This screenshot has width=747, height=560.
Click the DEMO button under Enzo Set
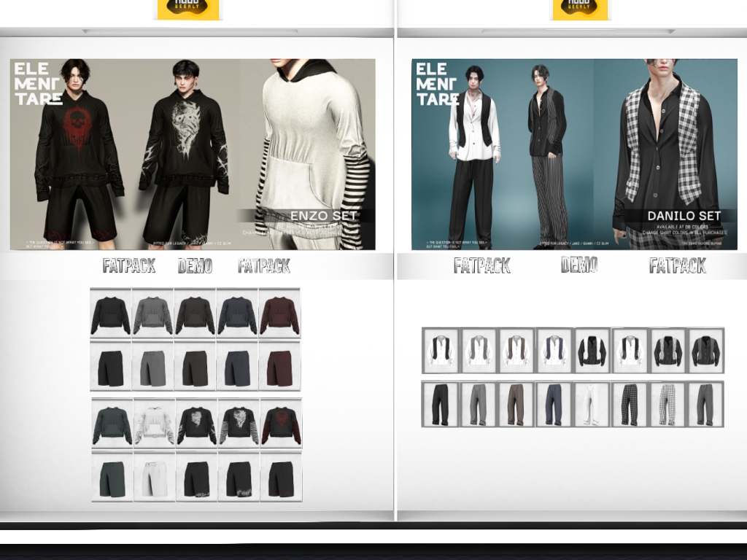point(195,266)
